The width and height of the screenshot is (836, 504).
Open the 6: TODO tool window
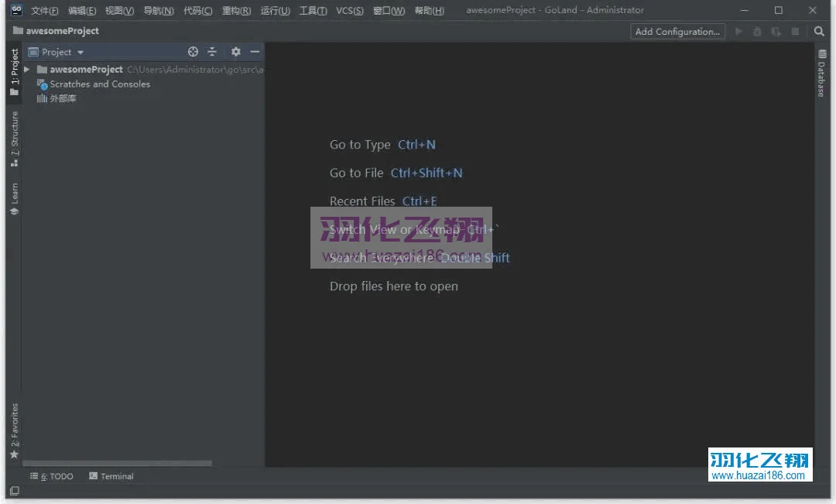(x=52, y=476)
